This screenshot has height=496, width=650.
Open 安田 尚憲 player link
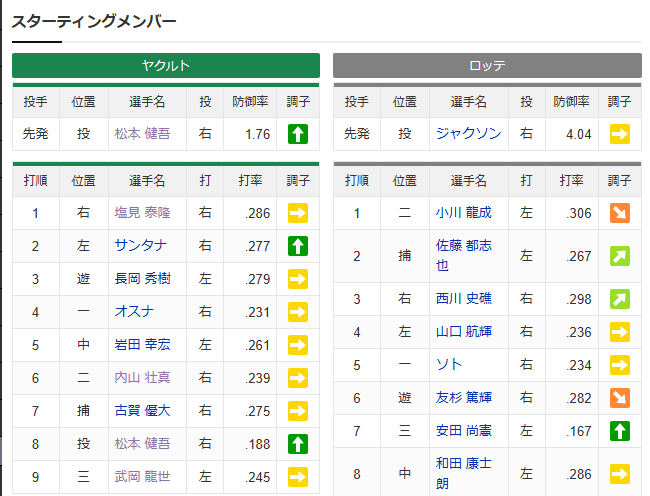[463, 431]
